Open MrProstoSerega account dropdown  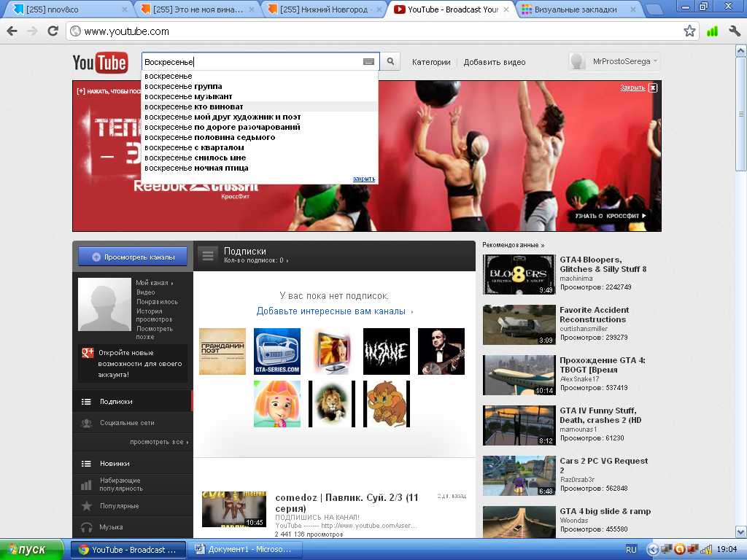pyautogui.click(x=614, y=61)
